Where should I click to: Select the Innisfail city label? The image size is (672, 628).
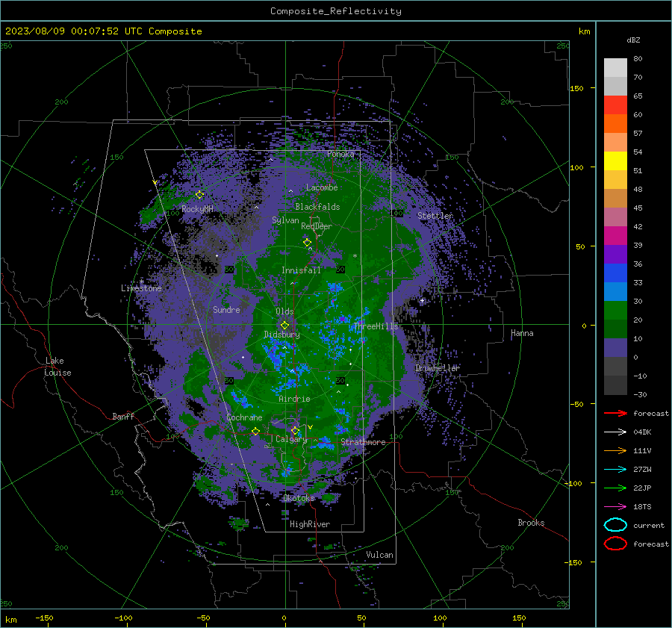(x=301, y=270)
